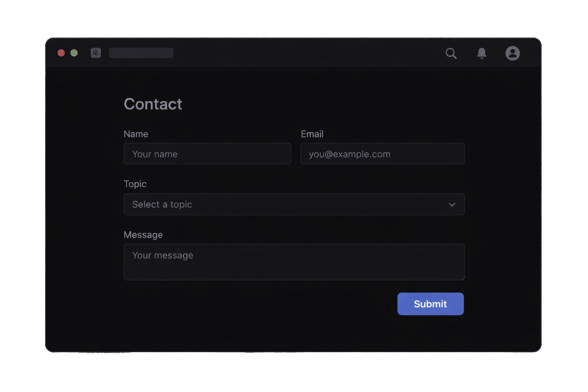Click the address bar in the window header
Viewport: 588px width, 392px height.
[141, 53]
